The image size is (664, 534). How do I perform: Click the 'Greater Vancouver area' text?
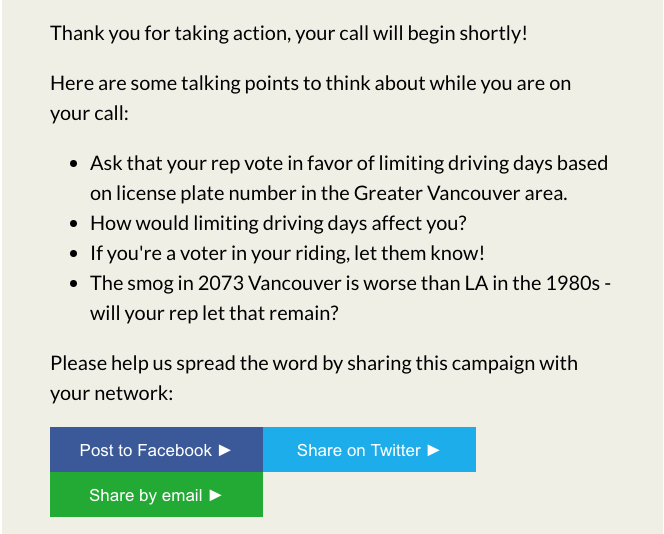[x=460, y=194]
